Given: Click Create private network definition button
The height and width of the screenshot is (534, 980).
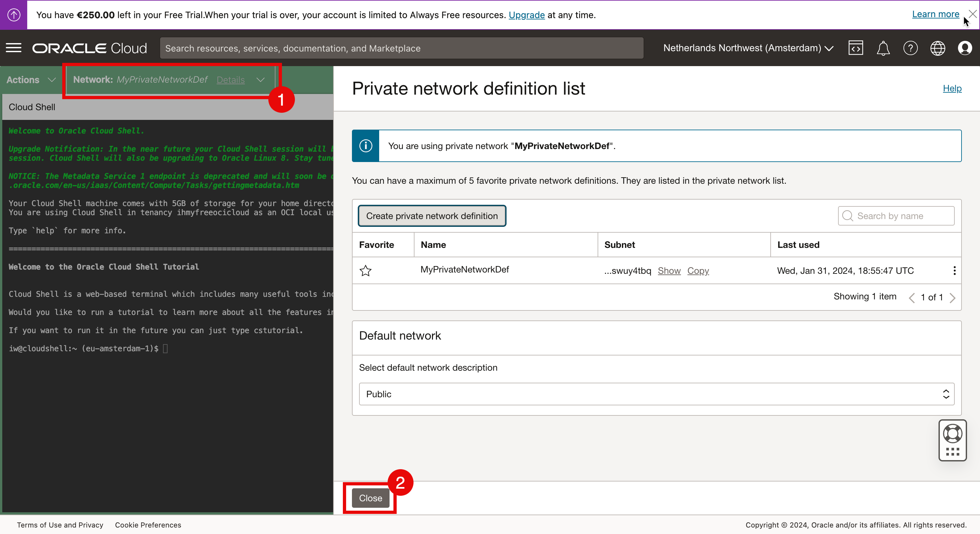Looking at the screenshot, I should tap(432, 216).
